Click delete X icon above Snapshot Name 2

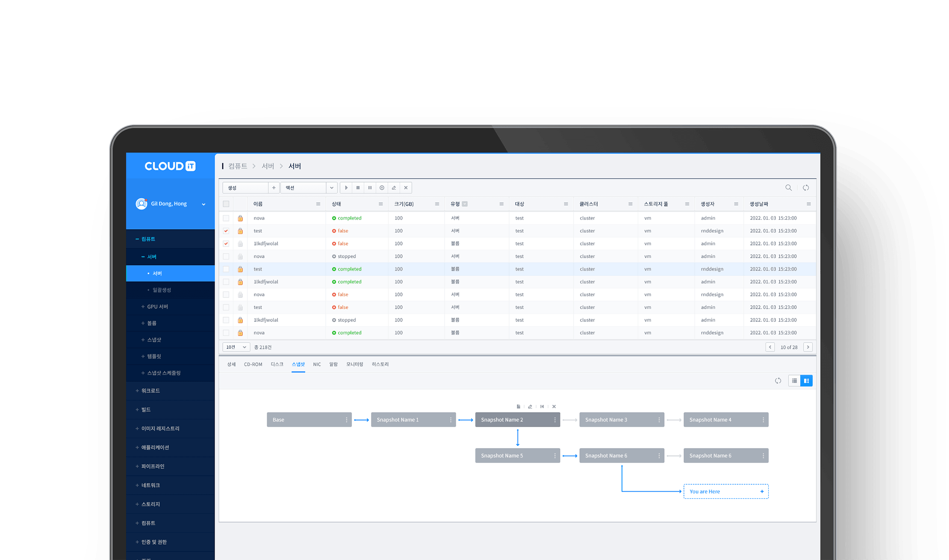click(554, 407)
